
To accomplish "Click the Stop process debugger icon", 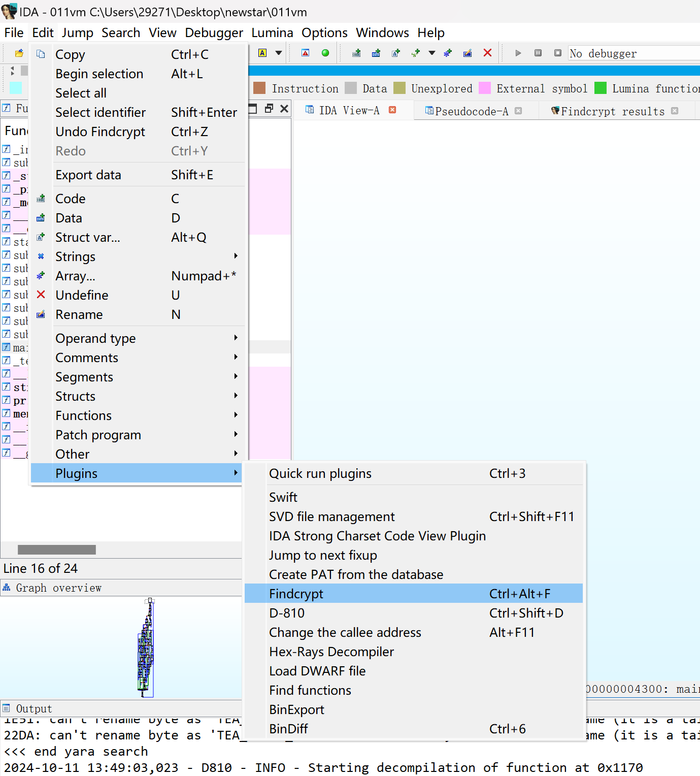I will click(557, 52).
